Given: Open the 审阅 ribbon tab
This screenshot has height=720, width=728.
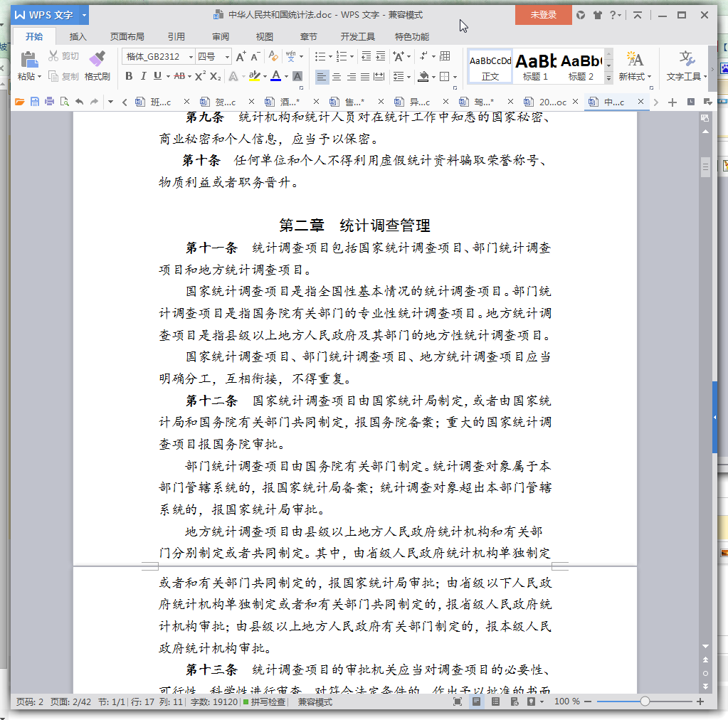Looking at the screenshot, I should point(220,37).
